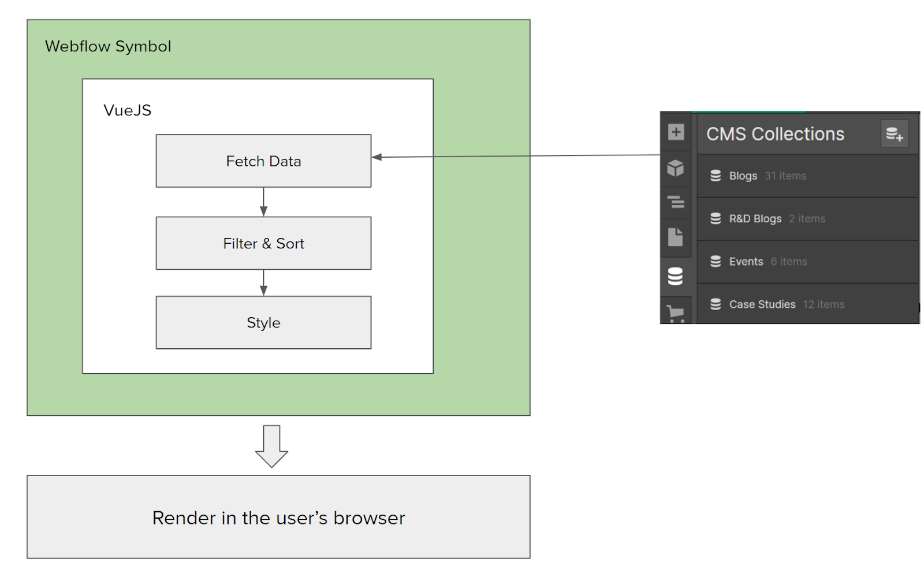924x562 pixels.
Task: Open the Add elements panel icon
Action: point(676,132)
